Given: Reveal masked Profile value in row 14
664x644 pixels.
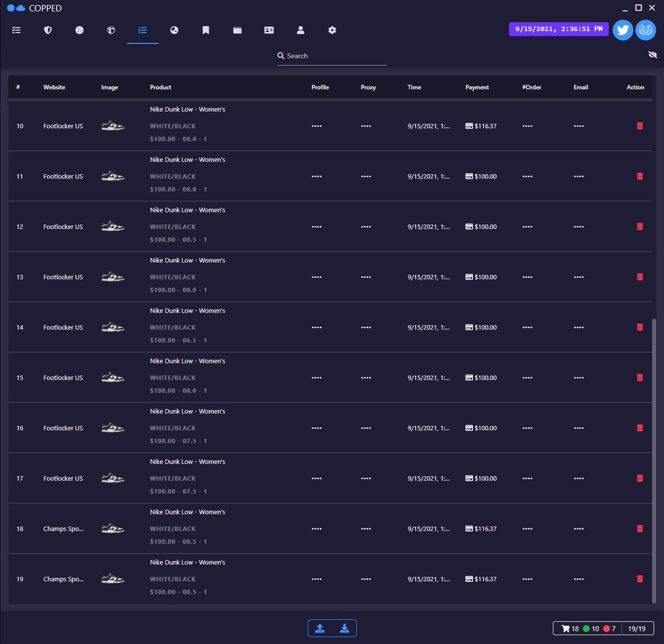Looking at the screenshot, I should (317, 328).
